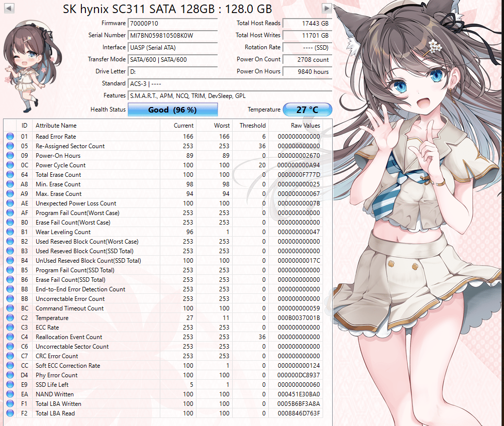Click status orb for Max. Erase Count
Image resolution: width=504 pixels, height=426 pixels.
pyautogui.click(x=10, y=194)
